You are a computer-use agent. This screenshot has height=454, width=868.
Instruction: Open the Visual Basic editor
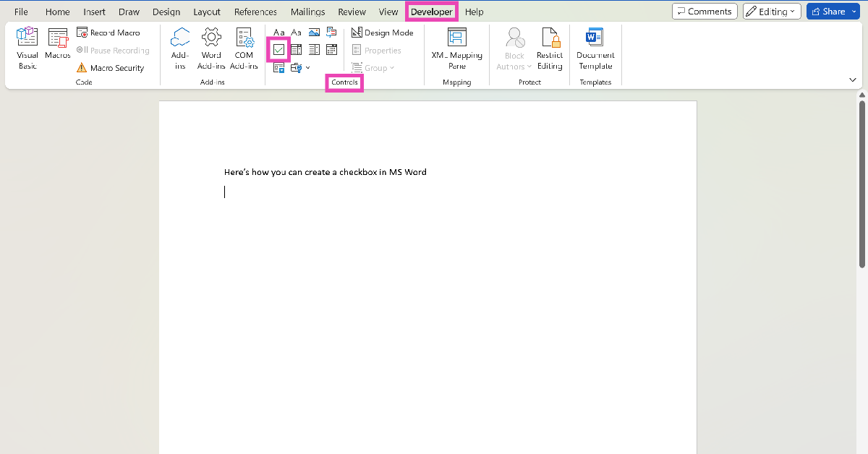tap(27, 48)
